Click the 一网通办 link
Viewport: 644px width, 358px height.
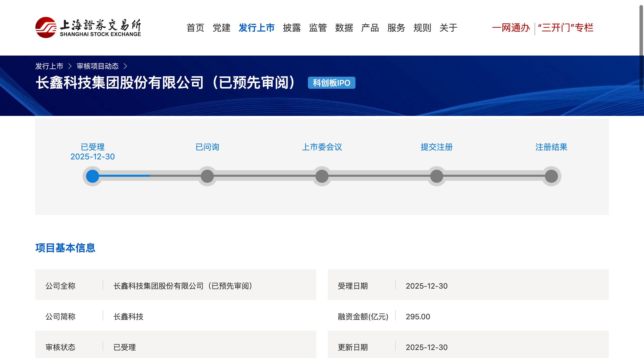[511, 28]
